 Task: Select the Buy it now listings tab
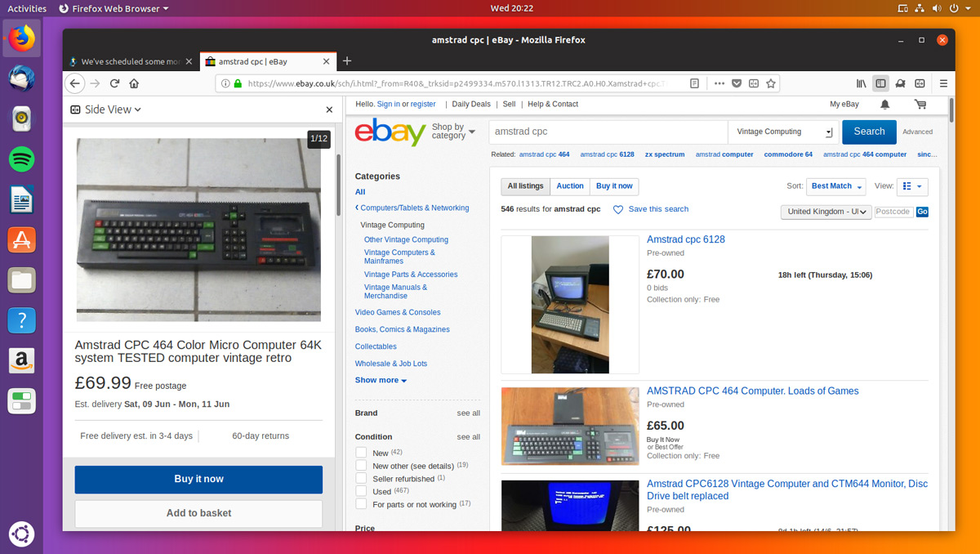coord(614,186)
